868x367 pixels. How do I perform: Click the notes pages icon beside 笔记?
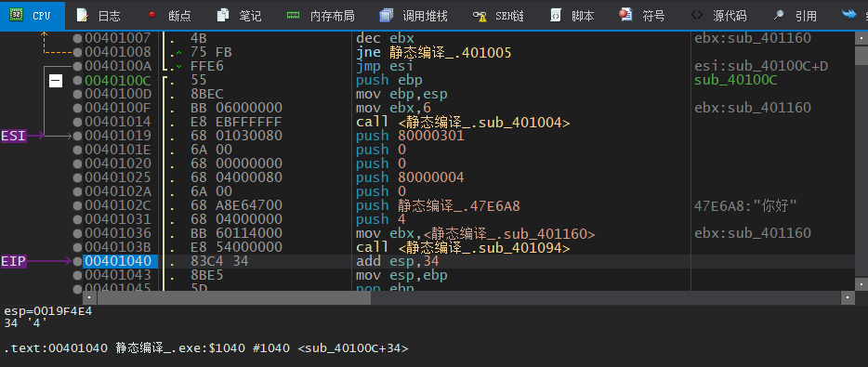(x=222, y=16)
